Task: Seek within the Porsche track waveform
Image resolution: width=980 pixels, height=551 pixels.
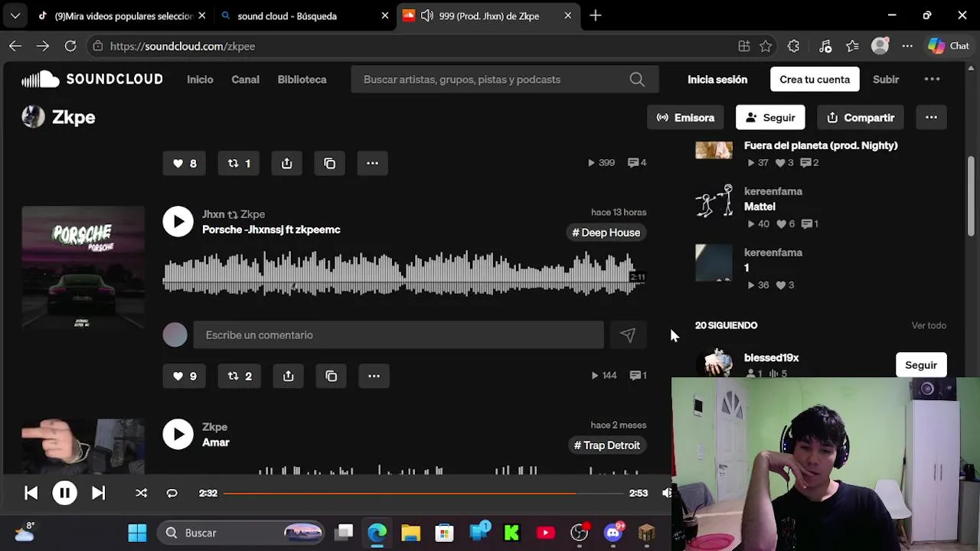Action: click(x=404, y=274)
